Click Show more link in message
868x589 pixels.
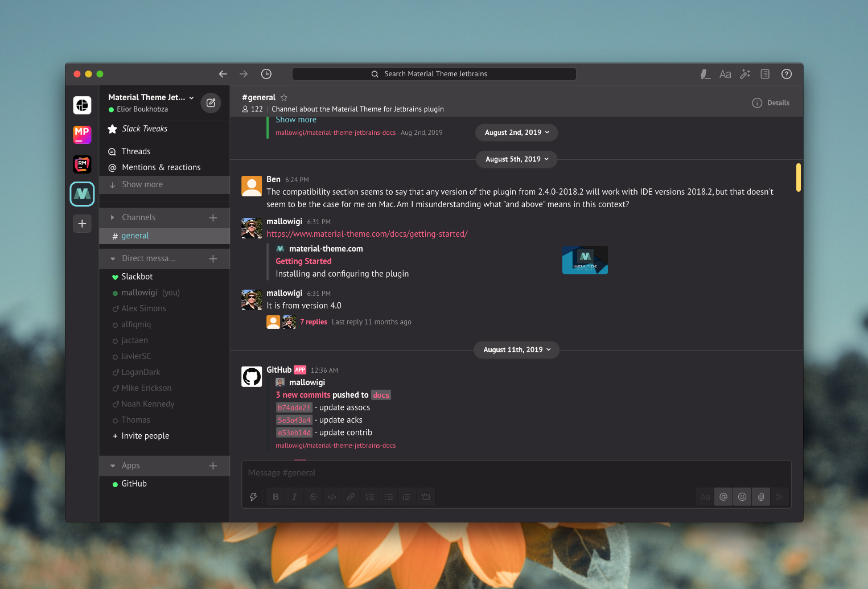(x=296, y=120)
